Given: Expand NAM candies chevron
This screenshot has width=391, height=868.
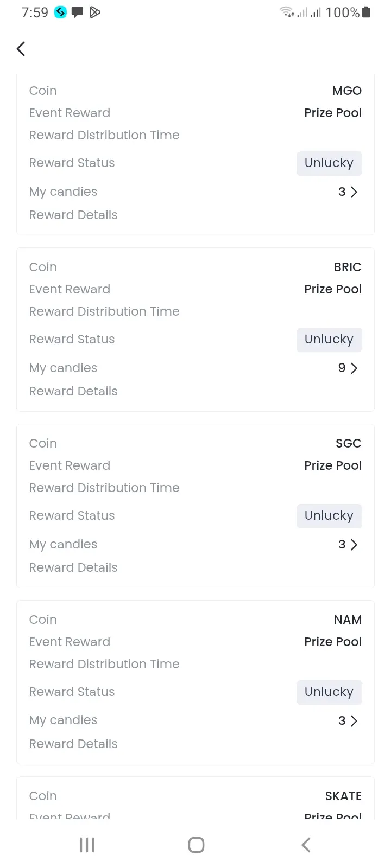Looking at the screenshot, I should 354,720.
